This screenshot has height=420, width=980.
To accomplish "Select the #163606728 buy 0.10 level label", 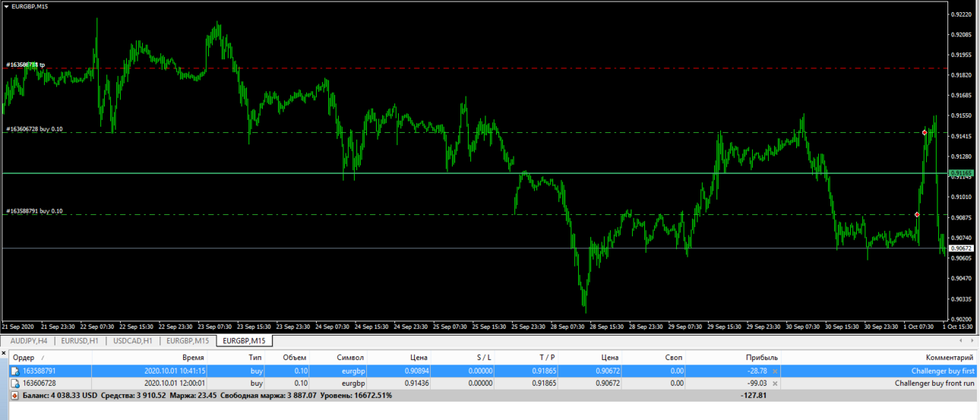I will [34, 129].
